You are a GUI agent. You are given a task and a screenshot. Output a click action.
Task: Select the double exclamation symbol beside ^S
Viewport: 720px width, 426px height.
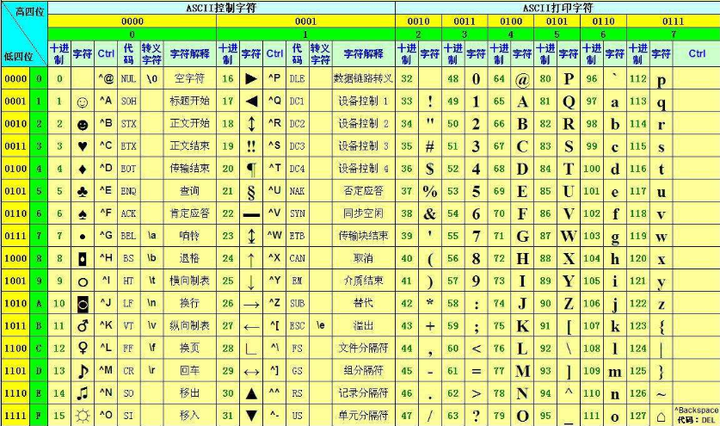click(x=251, y=146)
